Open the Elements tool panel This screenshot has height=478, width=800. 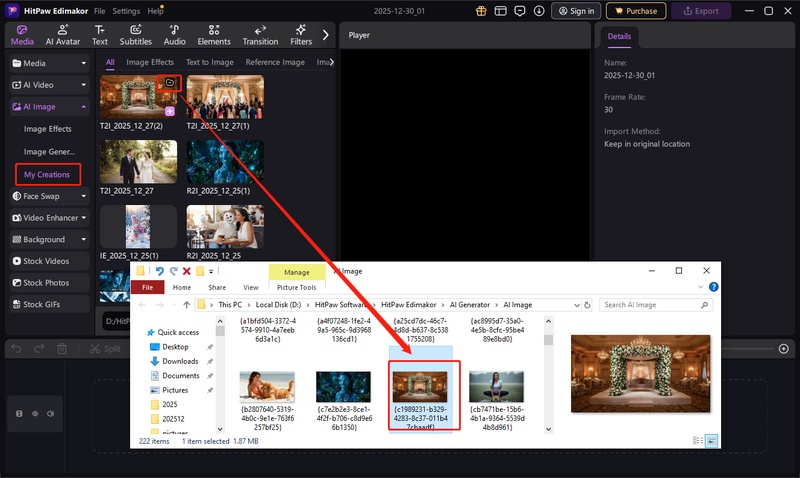tap(214, 35)
